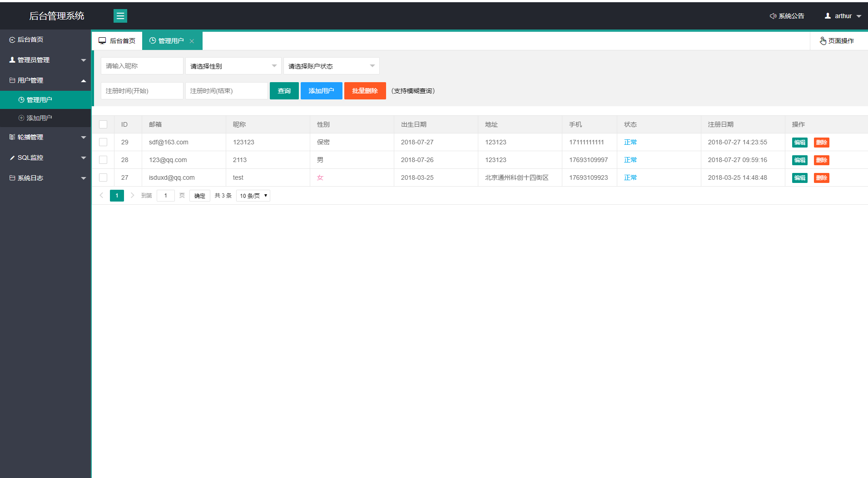Open the 请选择账户状态 account status dropdown
The width and height of the screenshot is (868, 478).
(x=331, y=65)
